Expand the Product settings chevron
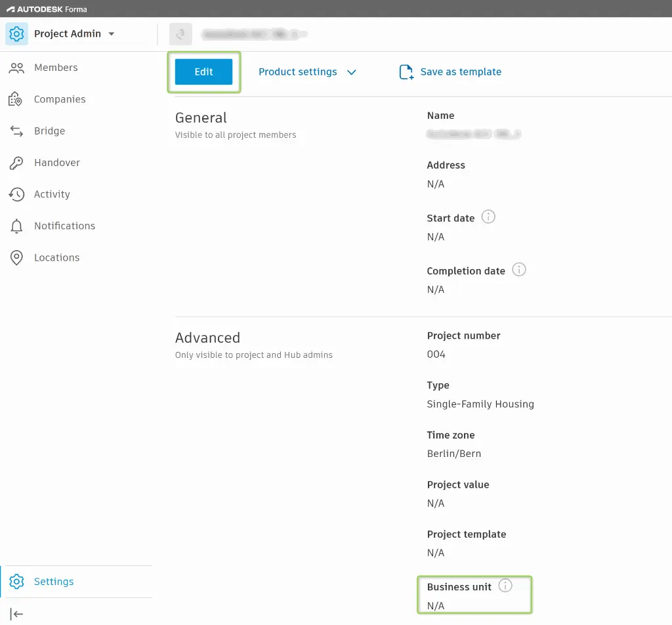Image resolution: width=672 pixels, height=625 pixels. click(352, 72)
